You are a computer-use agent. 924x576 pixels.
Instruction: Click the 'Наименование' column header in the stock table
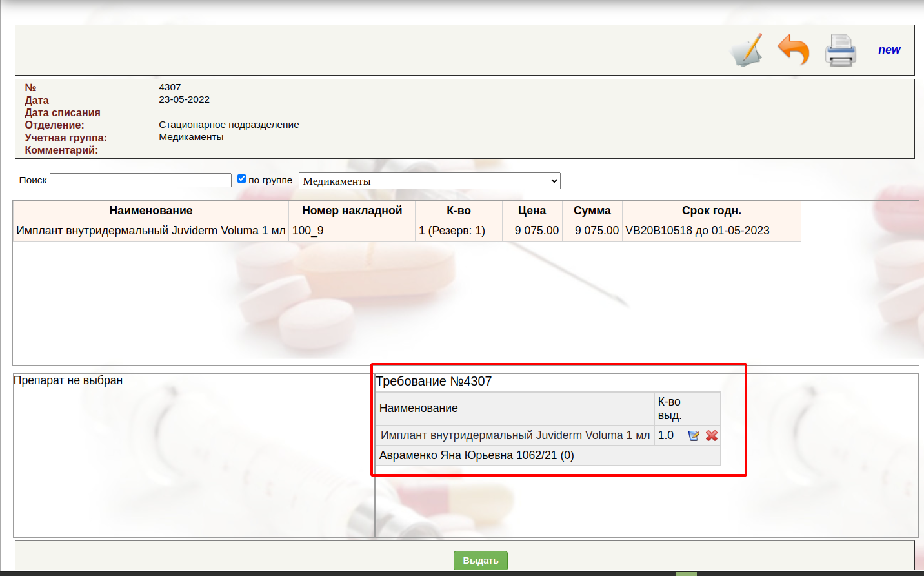coord(150,211)
